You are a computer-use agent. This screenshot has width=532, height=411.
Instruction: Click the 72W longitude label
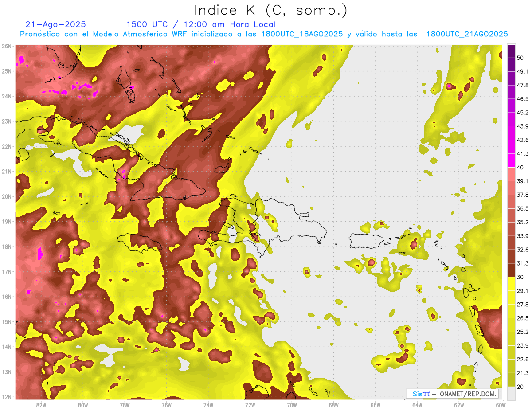(250, 405)
